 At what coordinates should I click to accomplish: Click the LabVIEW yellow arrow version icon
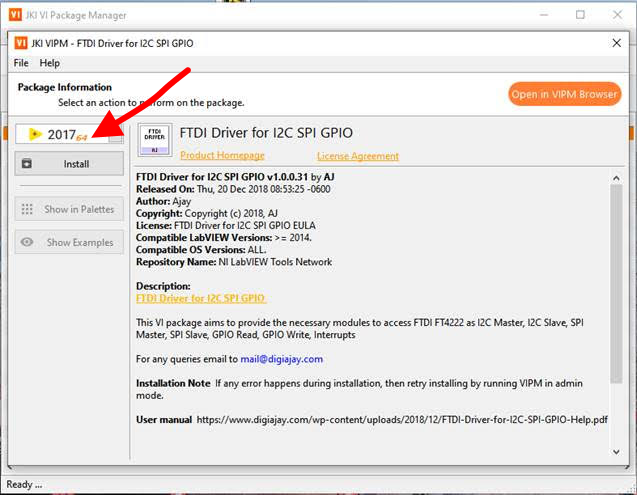tap(35, 134)
